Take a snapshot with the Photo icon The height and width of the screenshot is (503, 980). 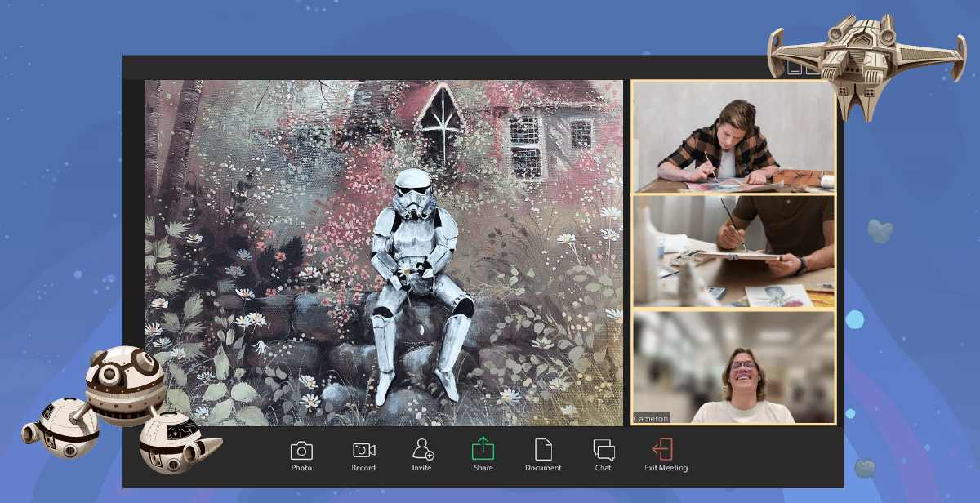301,450
